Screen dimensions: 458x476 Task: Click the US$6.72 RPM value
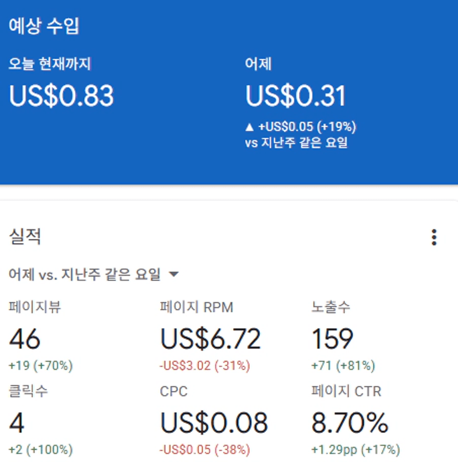click(x=210, y=338)
